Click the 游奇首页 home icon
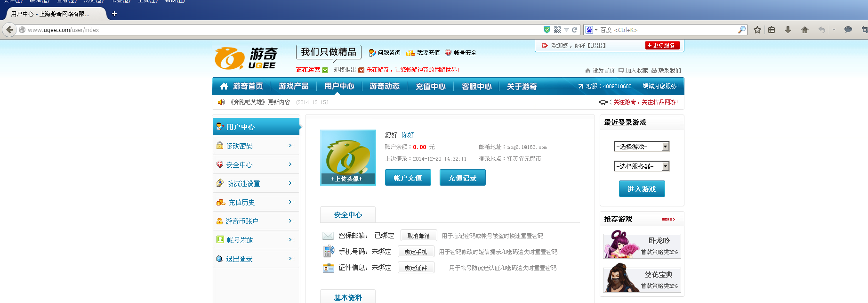Screen dimensions: 868x303 point(224,86)
